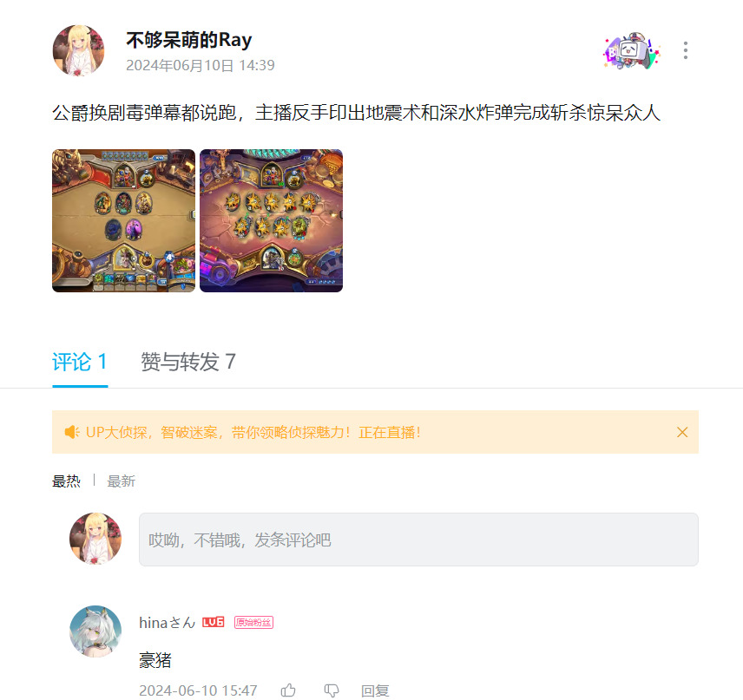Click the hinaさん username
Image resolution: width=743 pixels, height=700 pixels.
pyautogui.click(x=168, y=622)
